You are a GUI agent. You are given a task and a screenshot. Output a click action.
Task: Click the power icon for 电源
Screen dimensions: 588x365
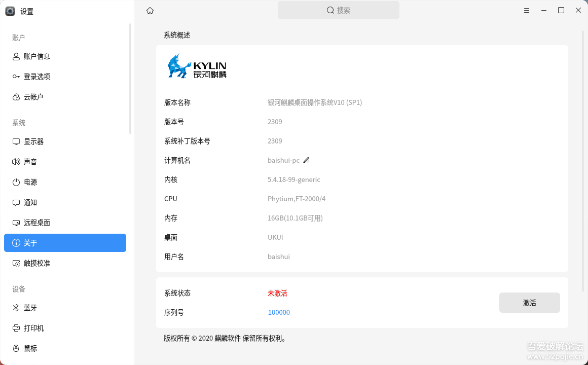point(16,182)
